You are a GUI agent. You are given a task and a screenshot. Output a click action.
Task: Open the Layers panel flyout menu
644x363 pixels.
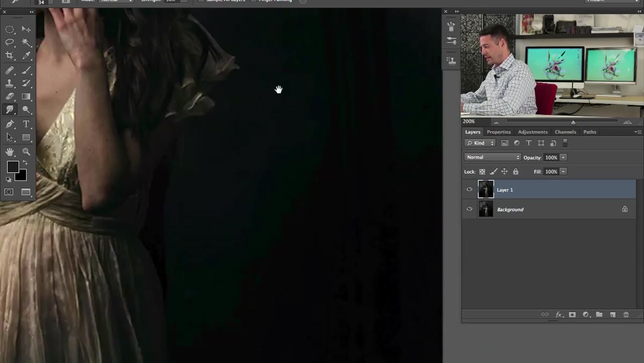click(x=638, y=132)
